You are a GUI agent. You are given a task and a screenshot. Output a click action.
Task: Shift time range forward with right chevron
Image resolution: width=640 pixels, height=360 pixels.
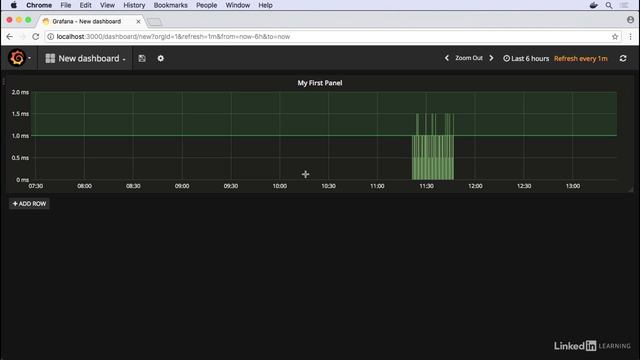point(491,58)
